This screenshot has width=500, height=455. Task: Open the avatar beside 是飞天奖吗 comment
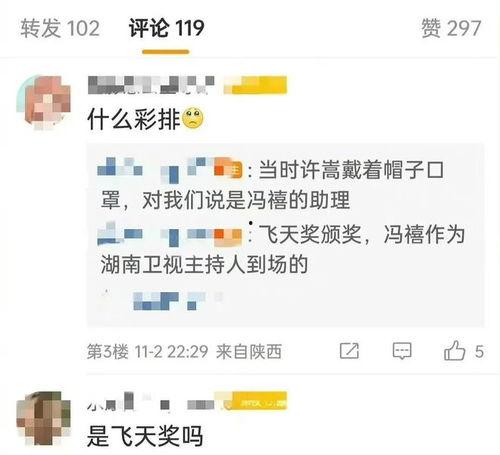click(44, 418)
